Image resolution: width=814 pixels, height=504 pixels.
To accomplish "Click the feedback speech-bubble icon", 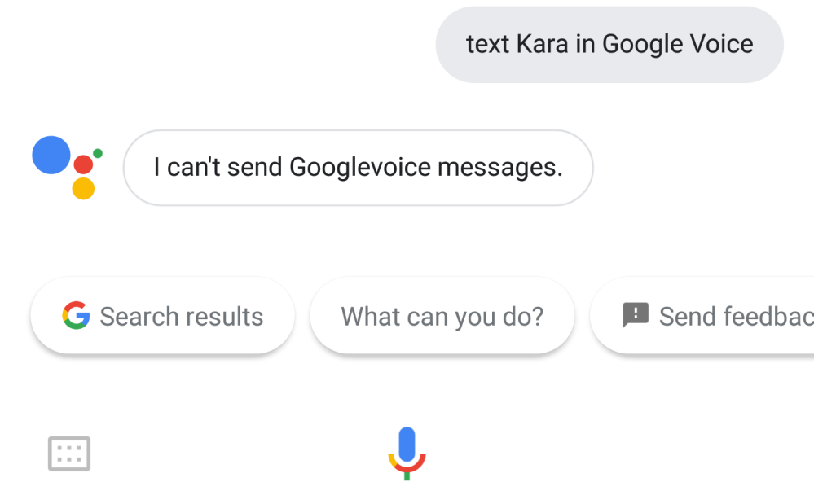I will 636,315.
